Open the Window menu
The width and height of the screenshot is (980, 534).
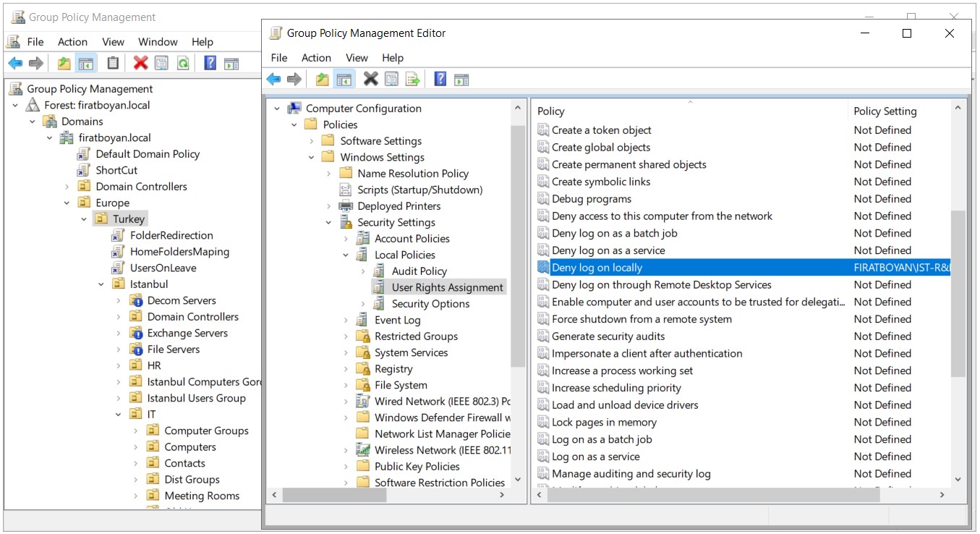(x=158, y=42)
